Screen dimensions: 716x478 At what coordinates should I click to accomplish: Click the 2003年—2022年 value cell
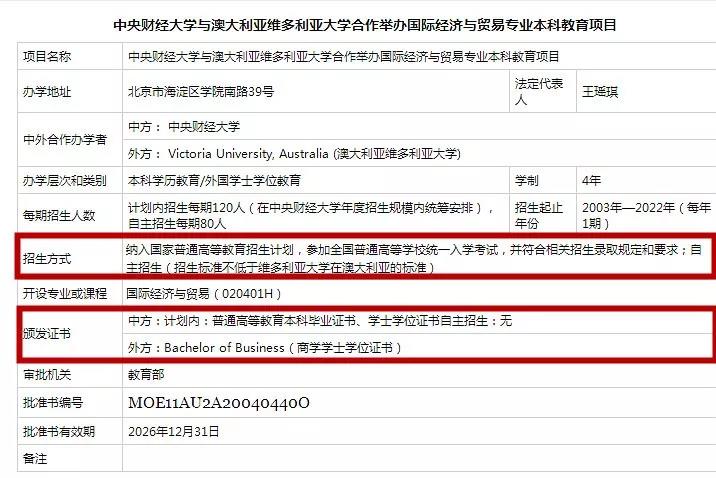(x=646, y=215)
